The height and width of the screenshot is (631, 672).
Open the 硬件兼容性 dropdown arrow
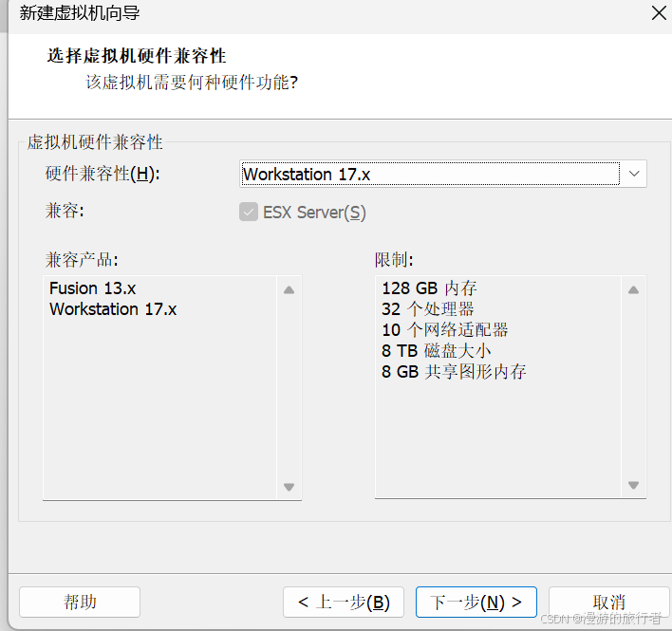634,174
